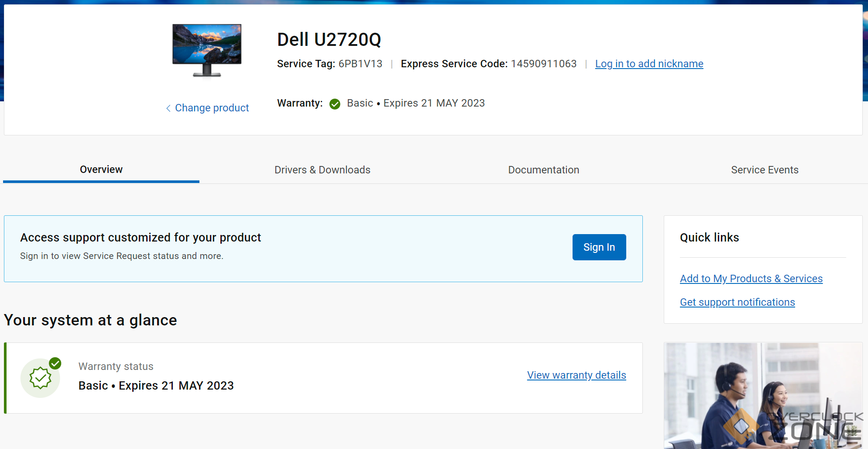Switch to the Overview tab
868x449 pixels.
101,169
